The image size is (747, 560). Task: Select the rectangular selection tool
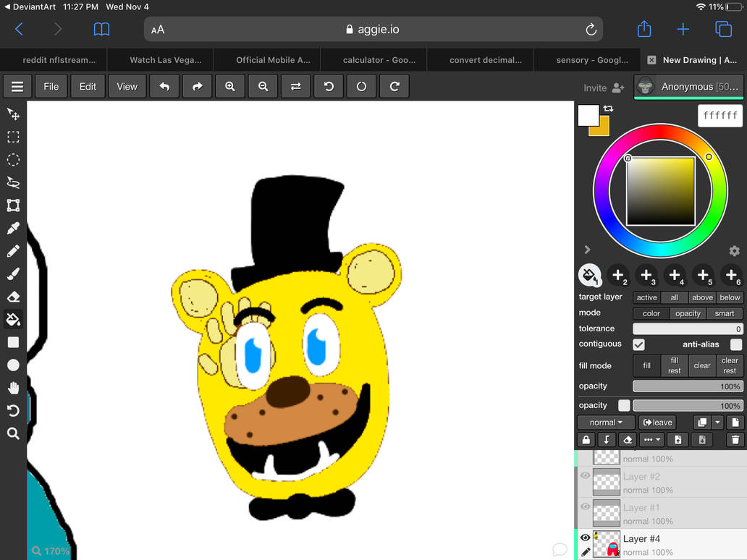click(13, 137)
